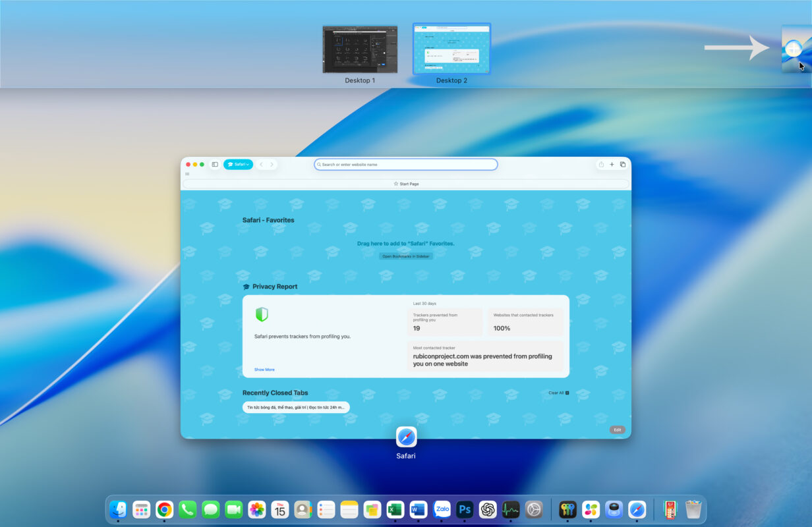Launch Zalo from the Dock

(x=442, y=509)
